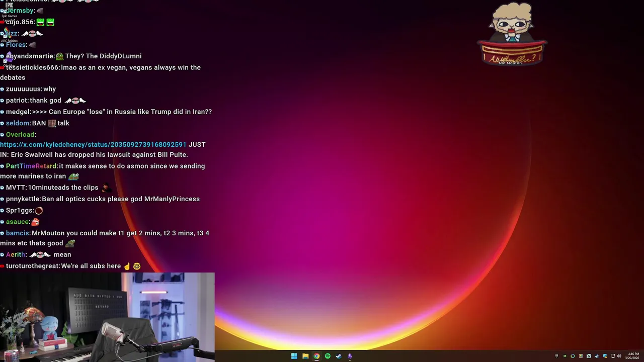Click the pnnykettle 'Ban all optics' message

[100, 199]
